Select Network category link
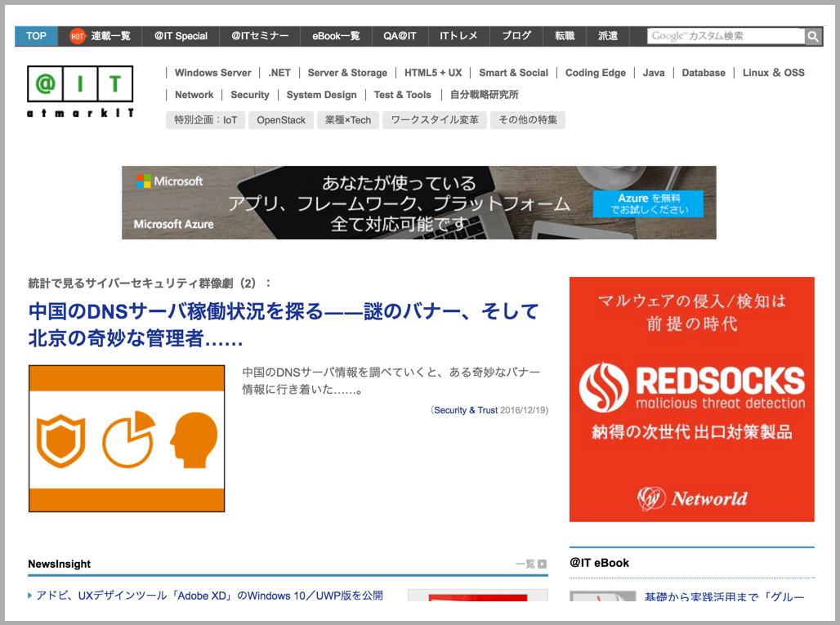Viewport: 840px width, 625px height. pos(194,95)
